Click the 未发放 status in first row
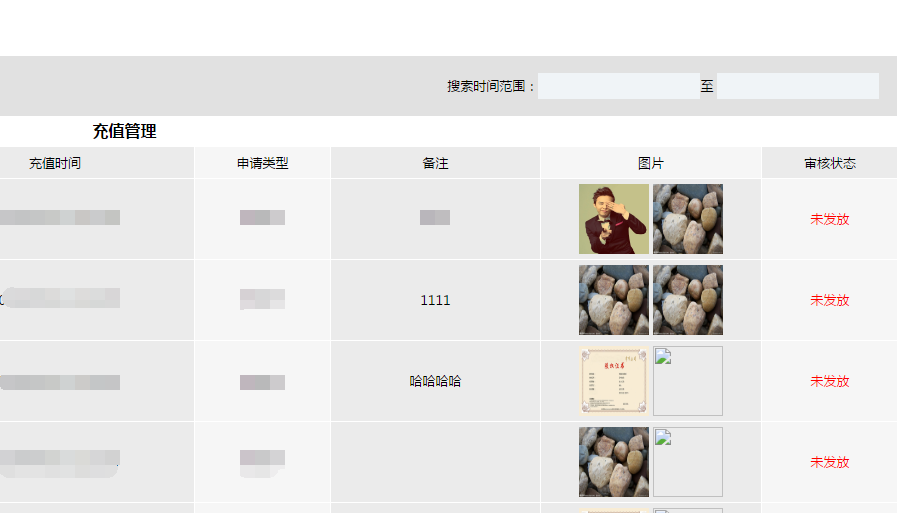897x513 pixels. 829,219
